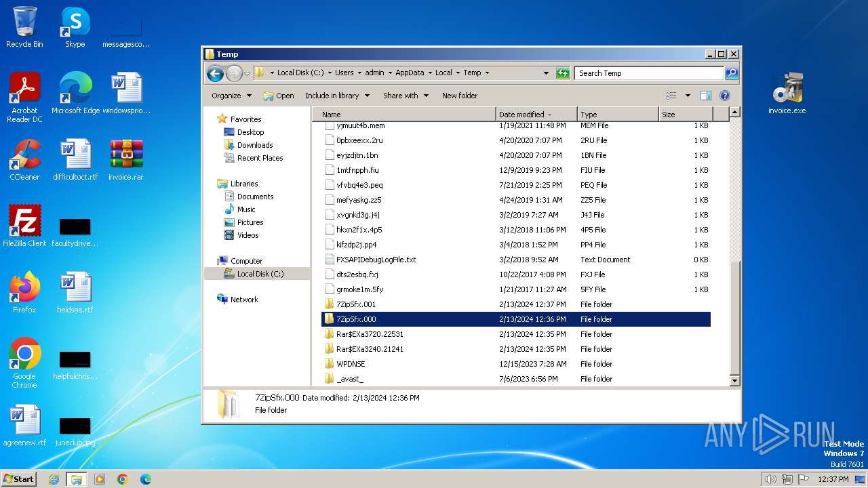Expand the view options arrow
Viewport: 868px width, 488px height.
(688, 96)
